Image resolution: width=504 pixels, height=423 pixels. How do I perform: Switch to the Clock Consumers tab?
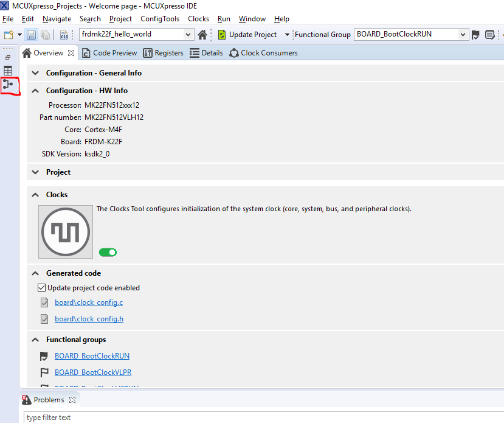pos(264,53)
